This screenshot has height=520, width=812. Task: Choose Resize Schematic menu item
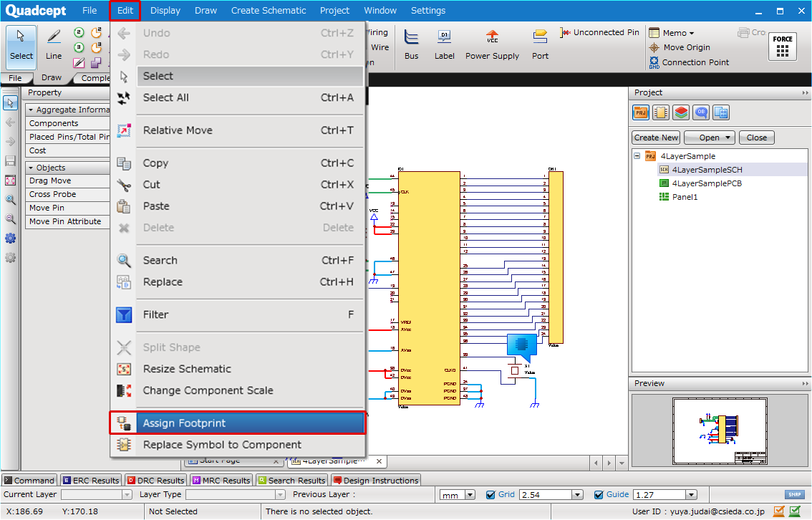coord(238,369)
